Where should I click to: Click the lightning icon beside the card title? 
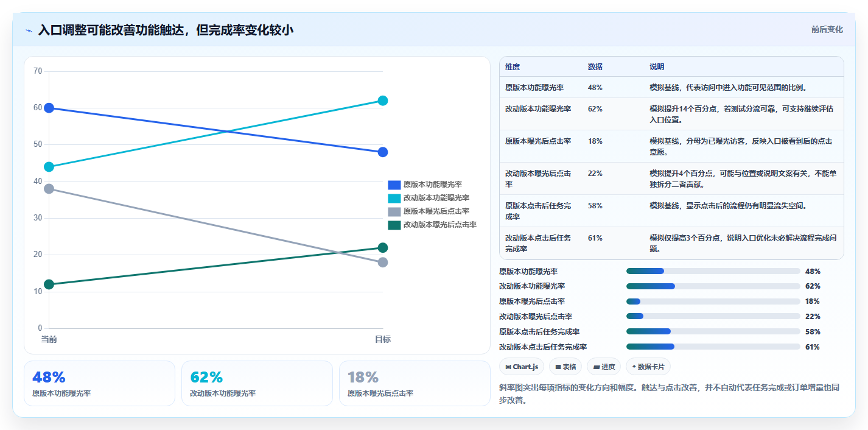(29, 30)
